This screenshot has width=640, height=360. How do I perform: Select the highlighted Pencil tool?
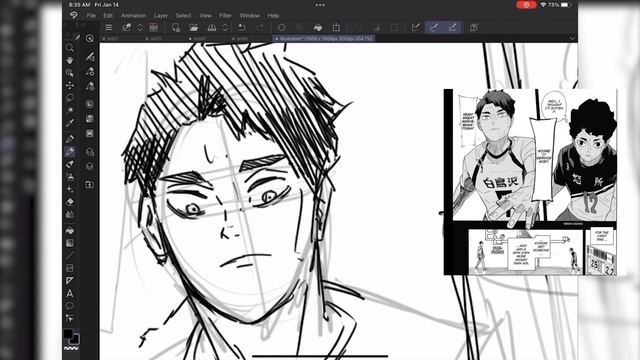[x=70, y=151]
